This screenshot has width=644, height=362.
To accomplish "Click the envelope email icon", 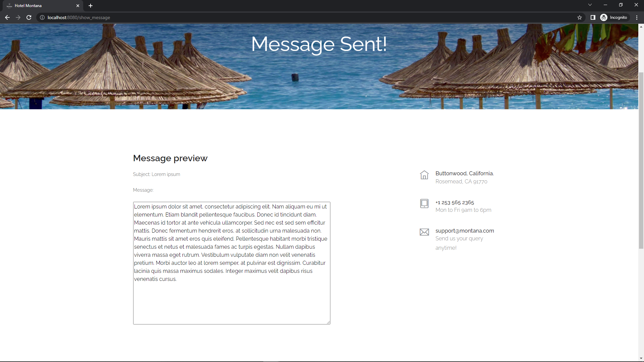I will coord(424,232).
